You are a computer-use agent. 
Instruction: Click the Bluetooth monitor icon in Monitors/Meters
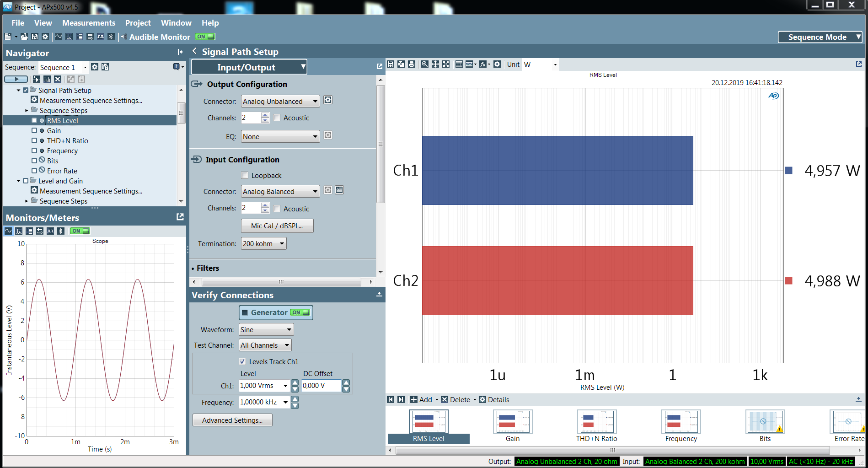[61, 231]
